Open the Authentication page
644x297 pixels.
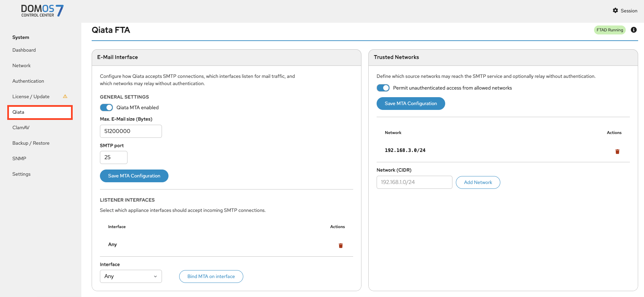[x=28, y=81]
